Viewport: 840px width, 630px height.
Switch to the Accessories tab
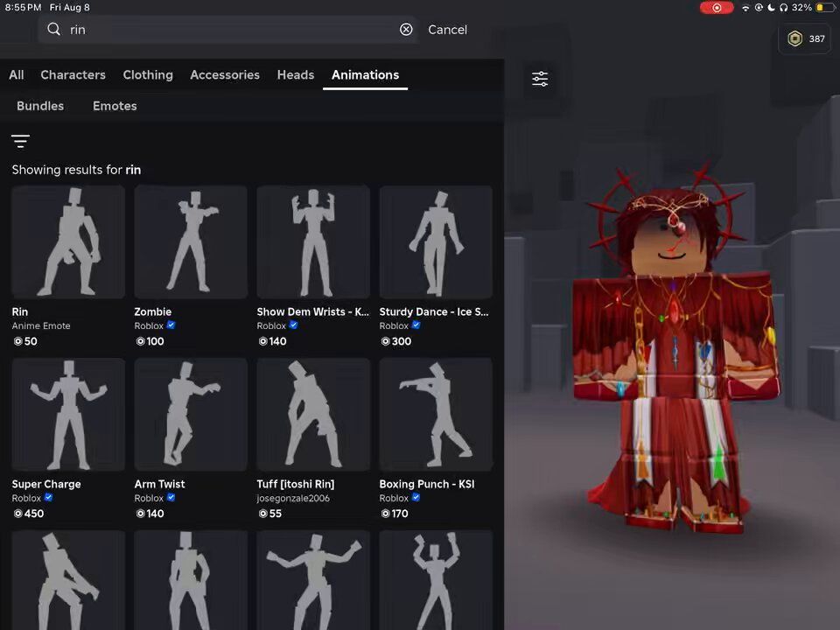(x=225, y=74)
